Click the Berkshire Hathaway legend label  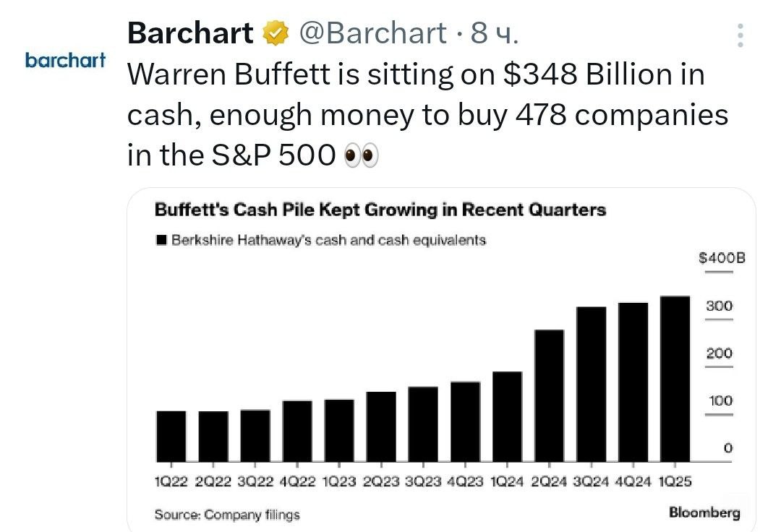pos(329,240)
